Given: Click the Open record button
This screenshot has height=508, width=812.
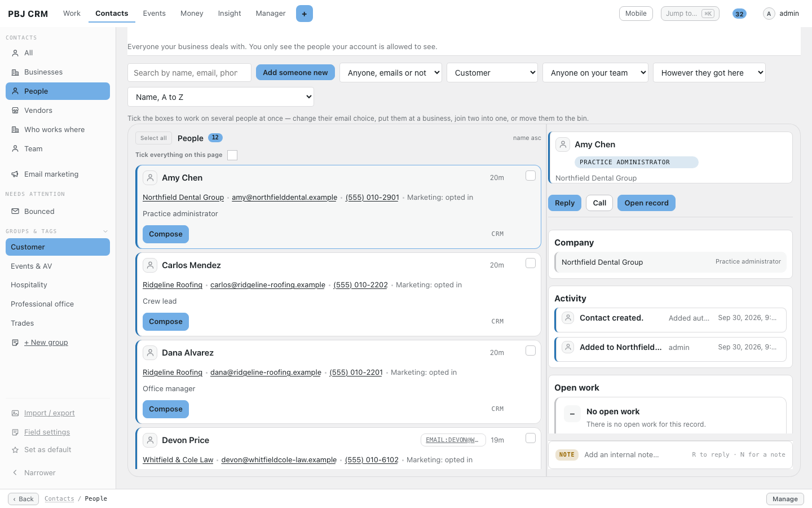Looking at the screenshot, I should pyautogui.click(x=646, y=203).
